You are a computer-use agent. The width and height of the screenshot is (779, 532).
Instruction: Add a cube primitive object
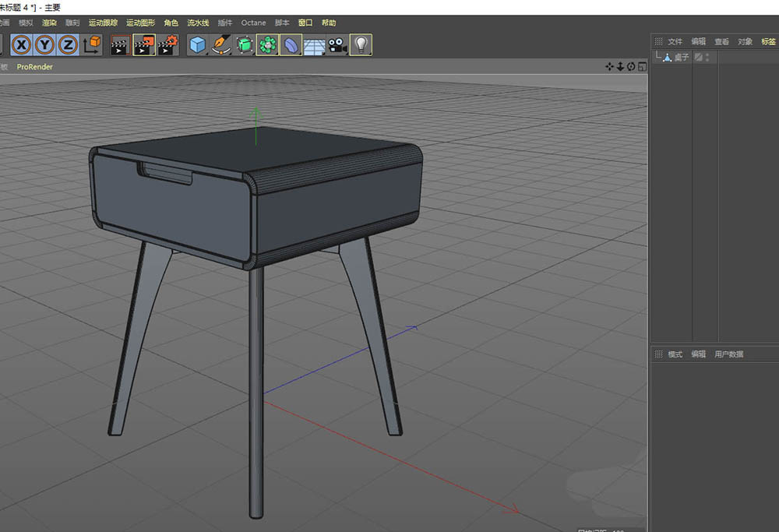[x=197, y=44]
